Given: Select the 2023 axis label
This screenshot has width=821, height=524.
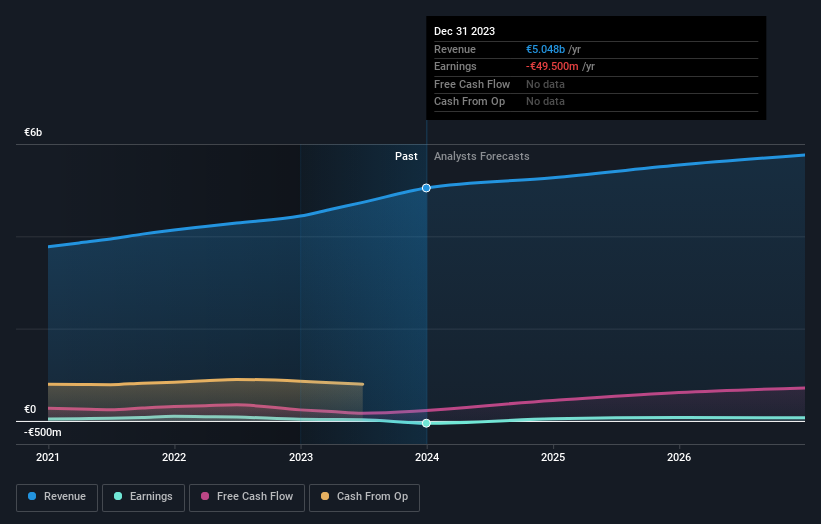Looking at the screenshot, I should [x=301, y=458].
